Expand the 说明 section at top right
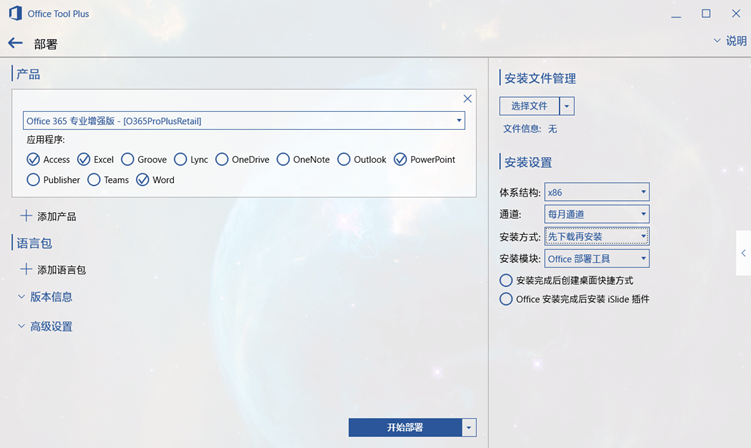This screenshot has width=751, height=448. coord(730,41)
